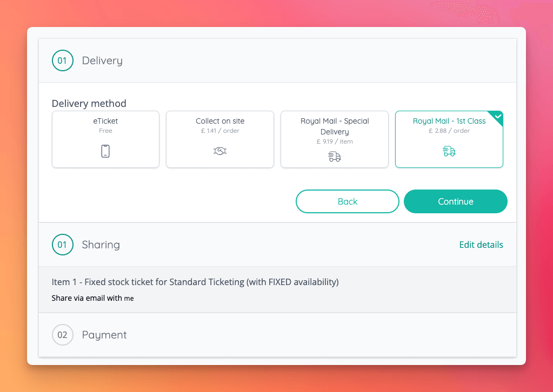
Task: Click the 02 Payment step circle
Action: pos(62,335)
